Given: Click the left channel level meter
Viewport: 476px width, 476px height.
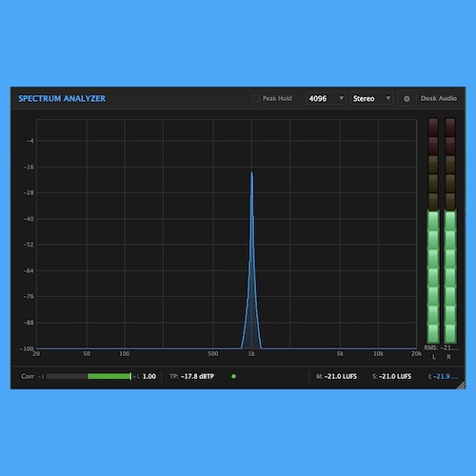Looking at the screenshot, I should click(433, 230).
